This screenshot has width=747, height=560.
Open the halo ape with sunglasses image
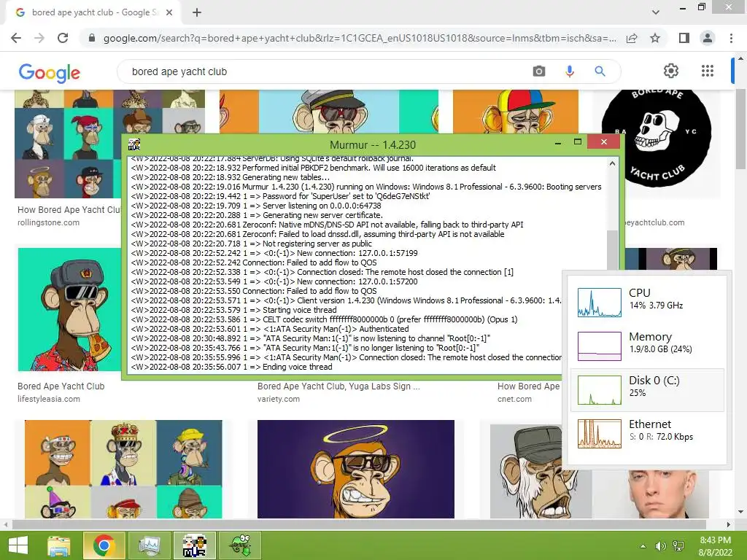pyautogui.click(x=356, y=469)
